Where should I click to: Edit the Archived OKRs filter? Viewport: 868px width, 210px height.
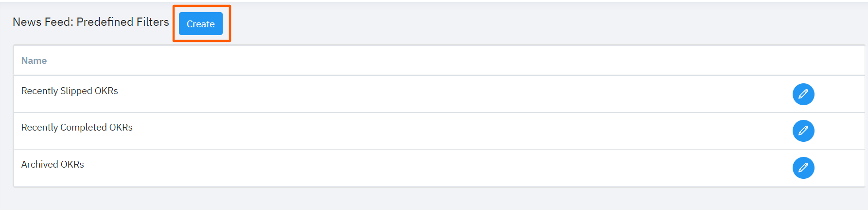pyautogui.click(x=803, y=168)
